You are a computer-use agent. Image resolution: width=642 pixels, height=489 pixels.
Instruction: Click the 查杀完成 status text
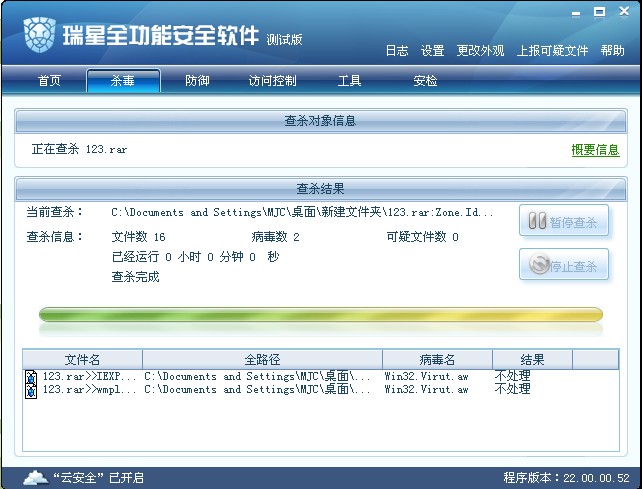pyautogui.click(x=135, y=277)
